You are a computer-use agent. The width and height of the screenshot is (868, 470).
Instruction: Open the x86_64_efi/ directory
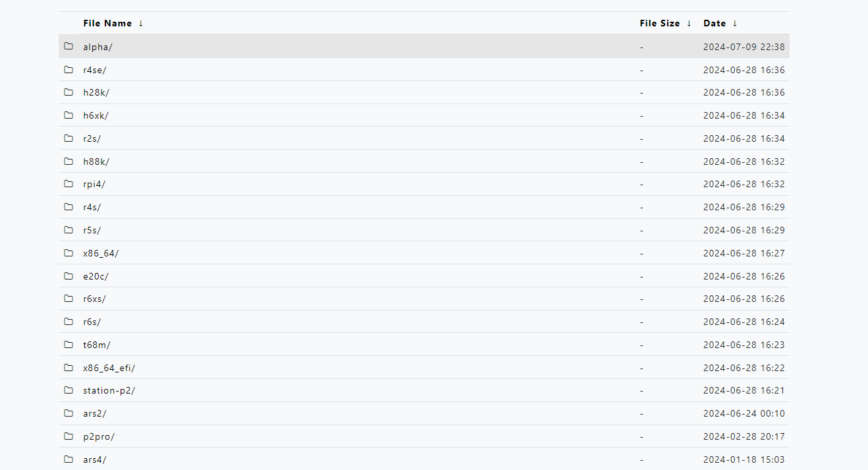109,368
